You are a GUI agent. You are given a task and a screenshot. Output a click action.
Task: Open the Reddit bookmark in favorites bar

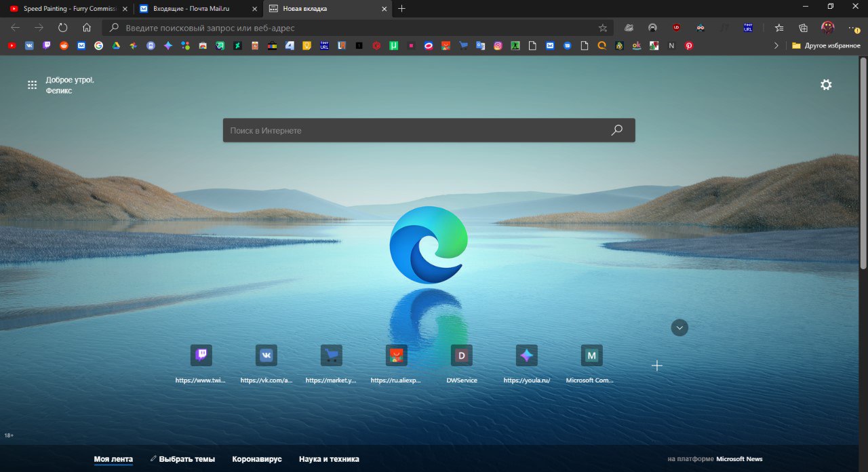[x=64, y=46]
